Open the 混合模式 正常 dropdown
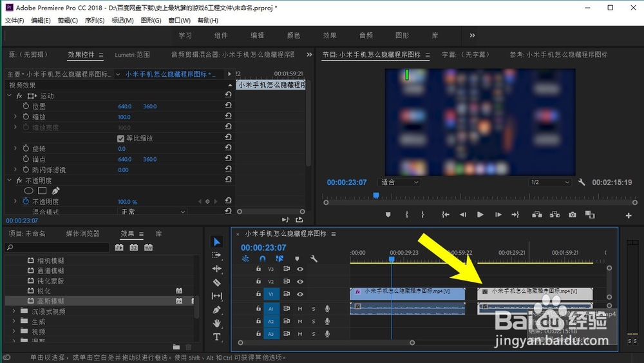The height and width of the screenshot is (363, 644). pyautogui.click(x=152, y=211)
